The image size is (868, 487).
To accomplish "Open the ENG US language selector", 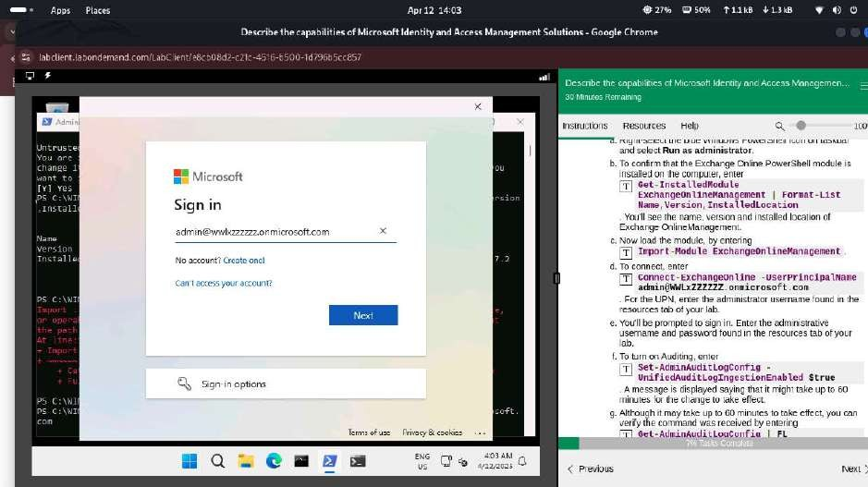I will (422, 460).
